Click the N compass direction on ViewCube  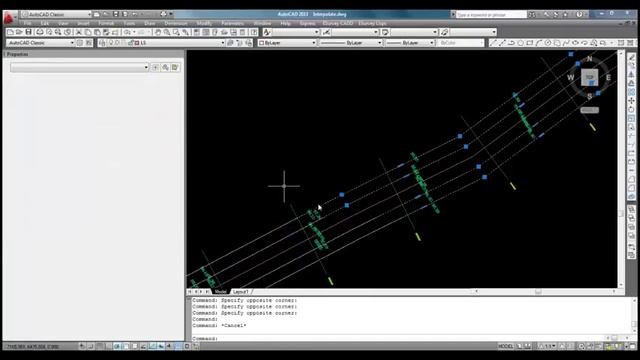[x=589, y=59]
